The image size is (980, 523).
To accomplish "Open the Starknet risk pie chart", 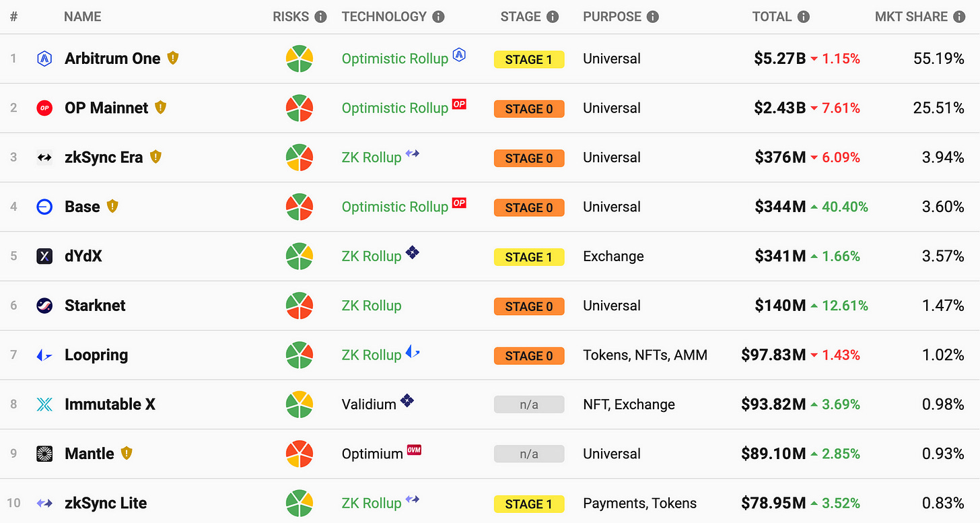I will pyautogui.click(x=300, y=306).
